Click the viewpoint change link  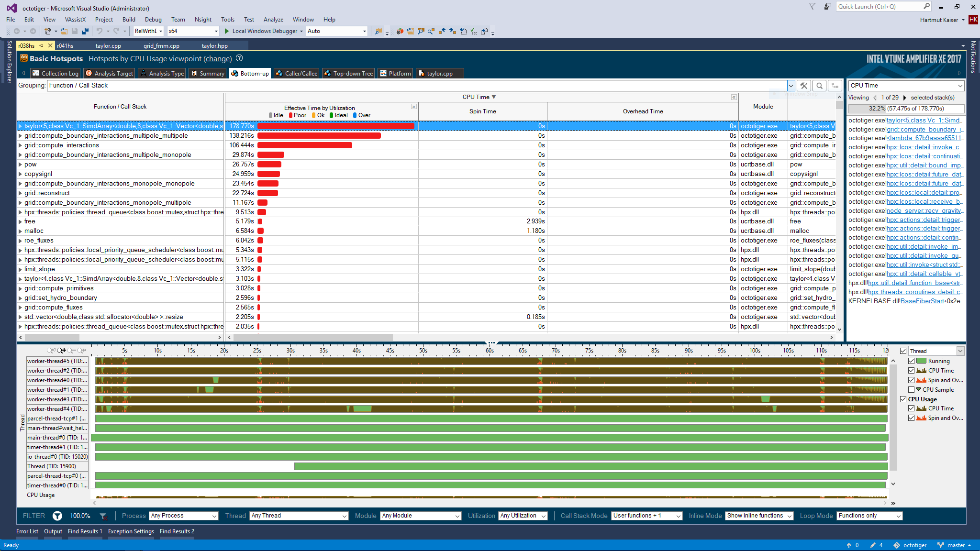[218, 59]
